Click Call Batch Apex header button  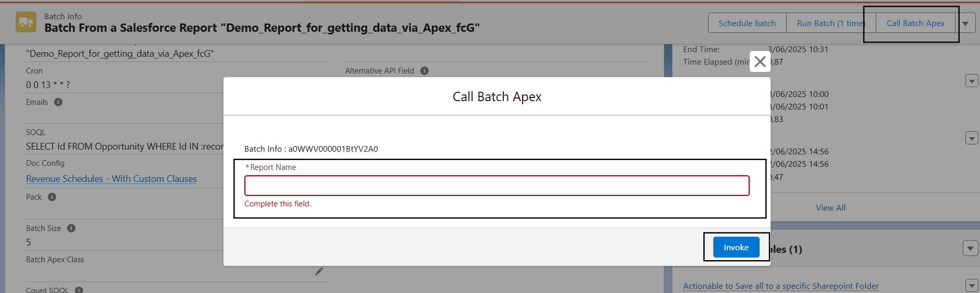point(915,23)
